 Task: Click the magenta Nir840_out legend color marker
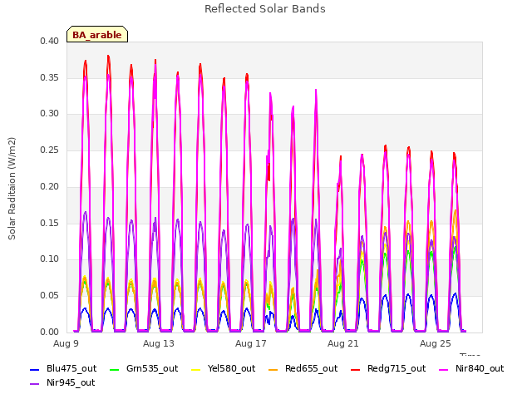(444, 369)
